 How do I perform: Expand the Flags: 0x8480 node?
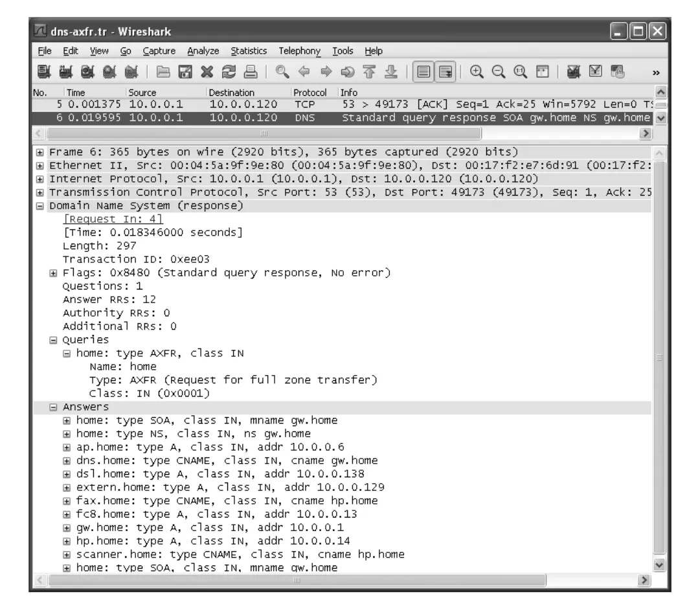pos(54,273)
